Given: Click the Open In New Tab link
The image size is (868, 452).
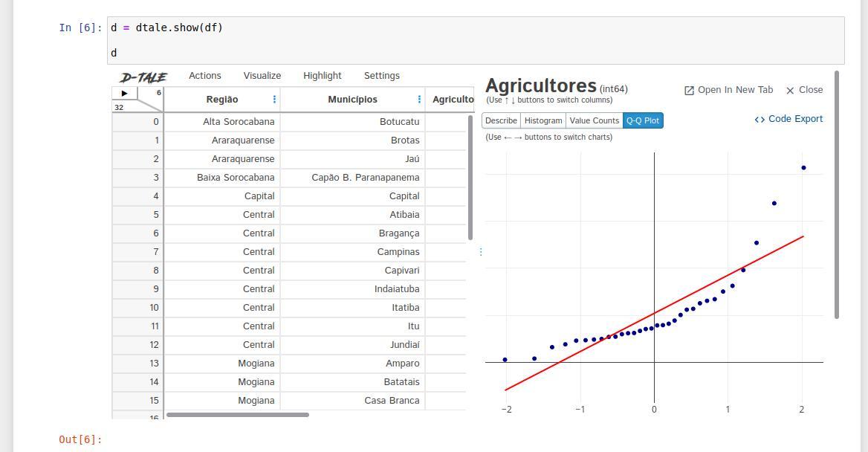Looking at the screenshot, I should [728, 90].
